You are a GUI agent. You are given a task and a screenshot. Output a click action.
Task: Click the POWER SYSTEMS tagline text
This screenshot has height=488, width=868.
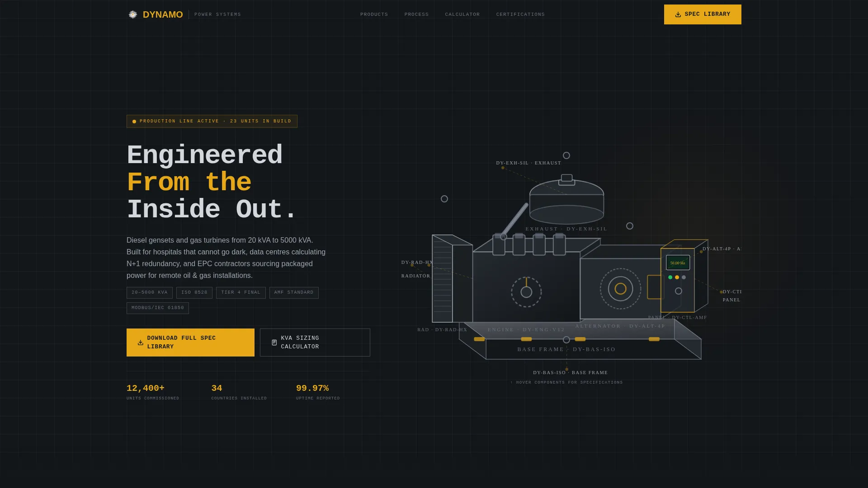click(x=217, y=14)
